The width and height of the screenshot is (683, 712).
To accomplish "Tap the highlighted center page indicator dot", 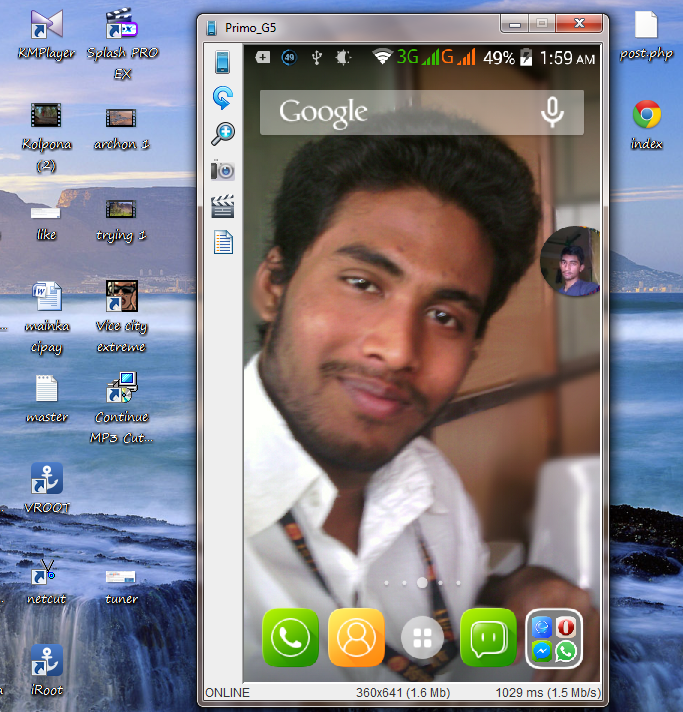I will pyautogui.click(x=422, y=583).
